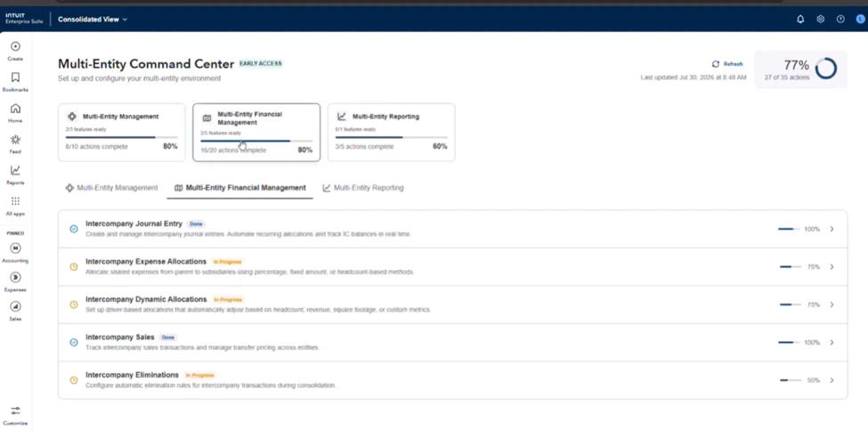Expand Intercompany Expense Allocations row chevron

[x=831, y=266]
